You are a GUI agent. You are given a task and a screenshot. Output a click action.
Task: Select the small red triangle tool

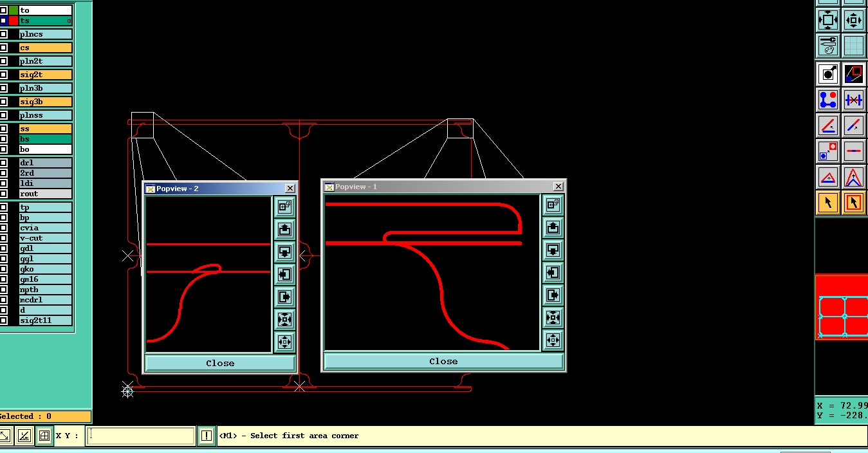(828, 176)
